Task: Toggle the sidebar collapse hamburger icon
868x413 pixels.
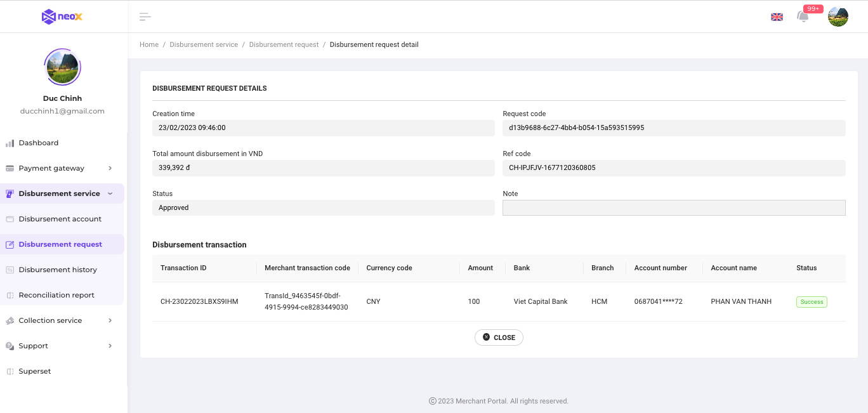Action: pos(145,16)
